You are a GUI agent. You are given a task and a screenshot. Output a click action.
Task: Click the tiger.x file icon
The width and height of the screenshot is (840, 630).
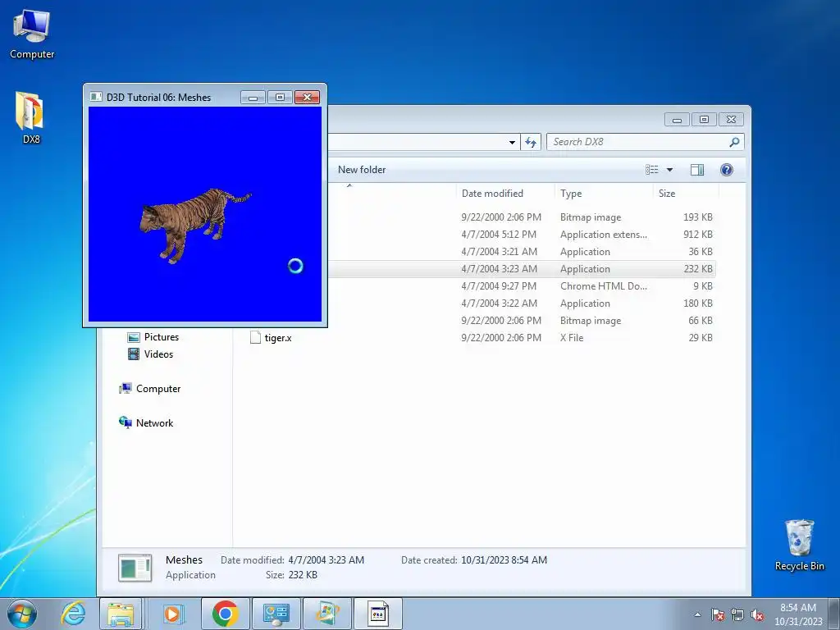click(x=256, y=337)
